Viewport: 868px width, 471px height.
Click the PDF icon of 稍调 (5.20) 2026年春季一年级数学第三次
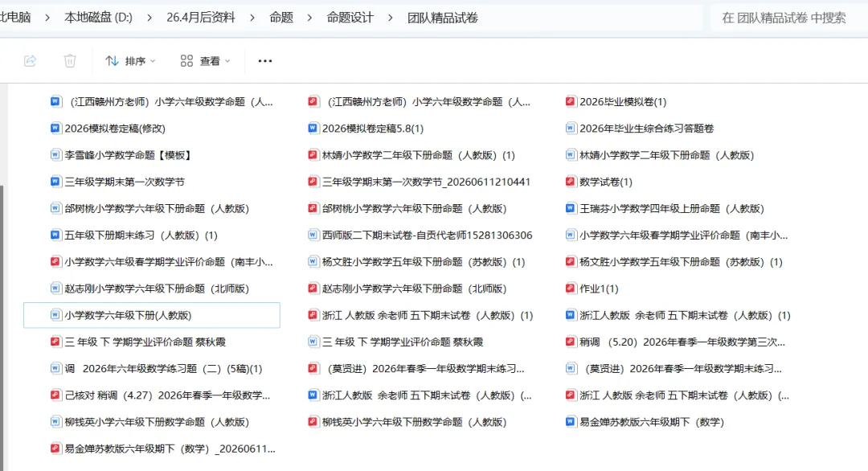click(570, 342)
